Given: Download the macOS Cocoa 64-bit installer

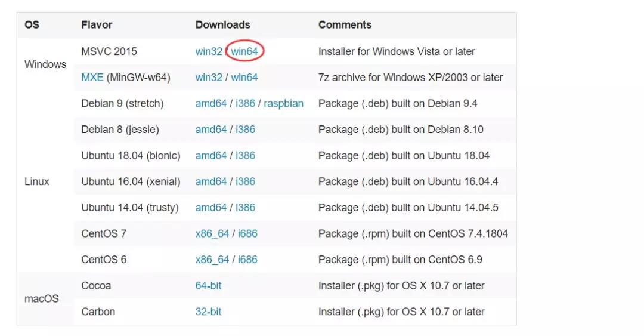Looking at the screenshot, I should (208, 286).
